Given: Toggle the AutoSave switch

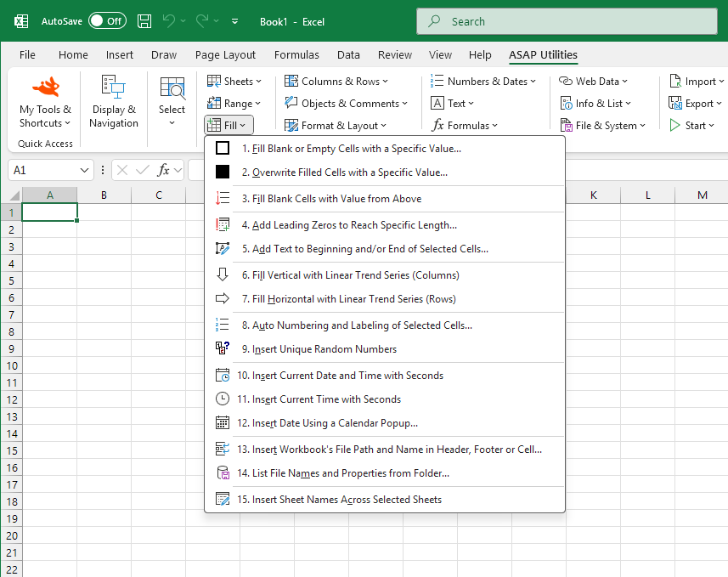Looking at the screenshot, I should [107, 20].
